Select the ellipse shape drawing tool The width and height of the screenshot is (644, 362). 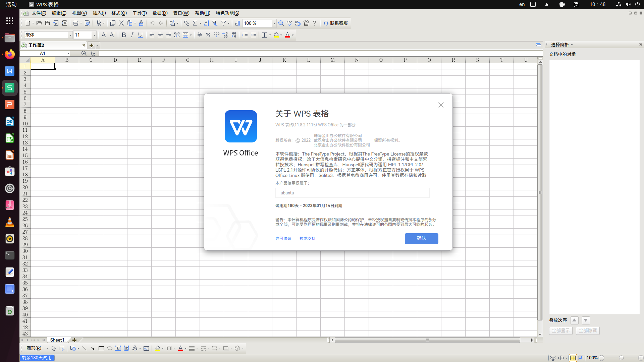[110, 348]
